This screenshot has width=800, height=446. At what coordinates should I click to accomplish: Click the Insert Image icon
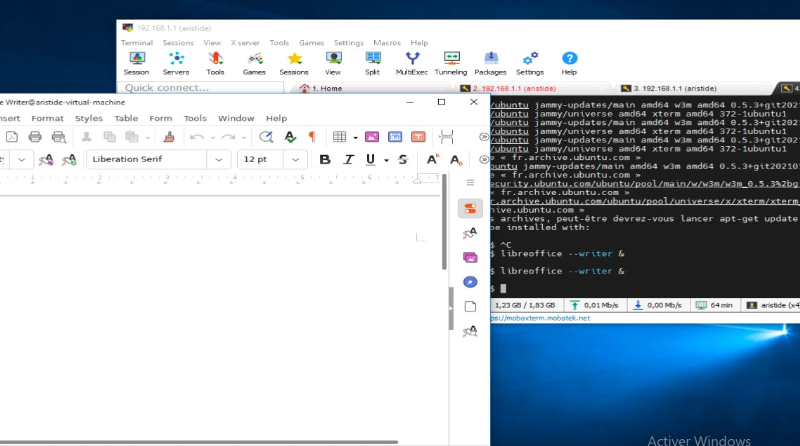[372, 137]
